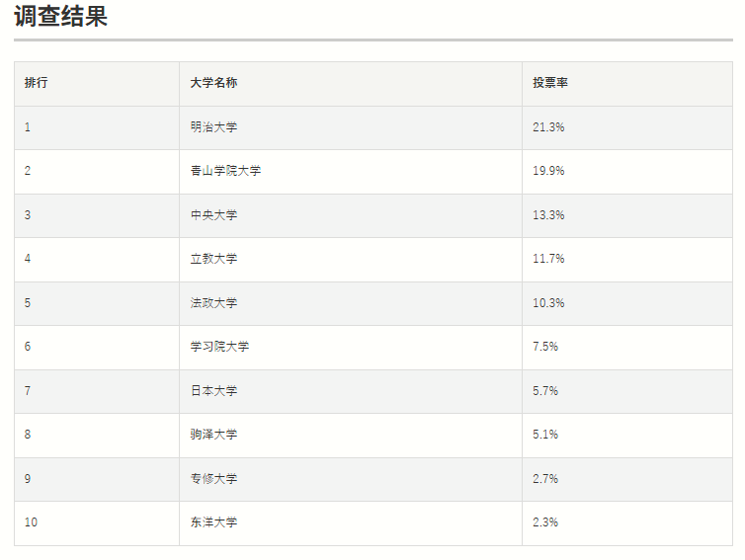Click the 排行 column header
This screenshot has width=745, height=560.
(x=36, y=83)
